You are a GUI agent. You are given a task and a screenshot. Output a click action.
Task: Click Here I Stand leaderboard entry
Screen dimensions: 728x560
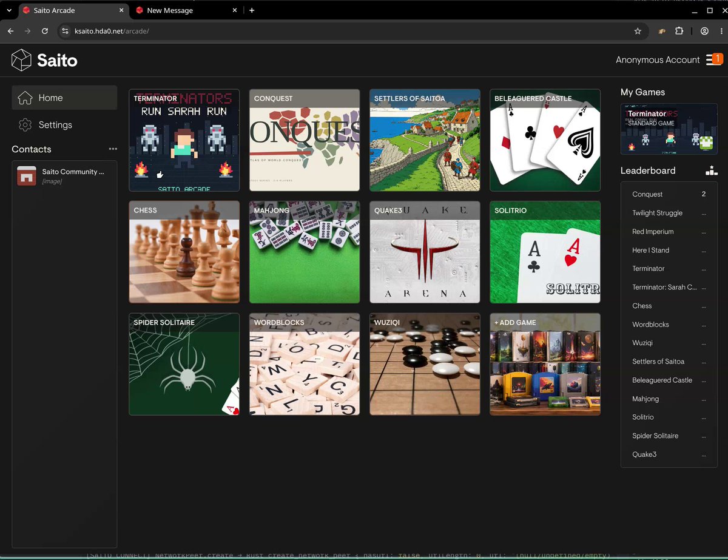click(x=669, y=250)
